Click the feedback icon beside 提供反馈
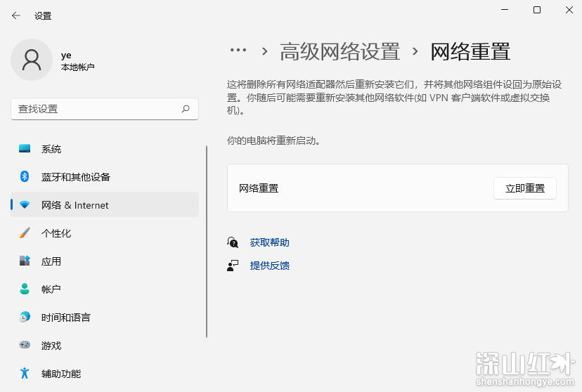 [233, 266]
